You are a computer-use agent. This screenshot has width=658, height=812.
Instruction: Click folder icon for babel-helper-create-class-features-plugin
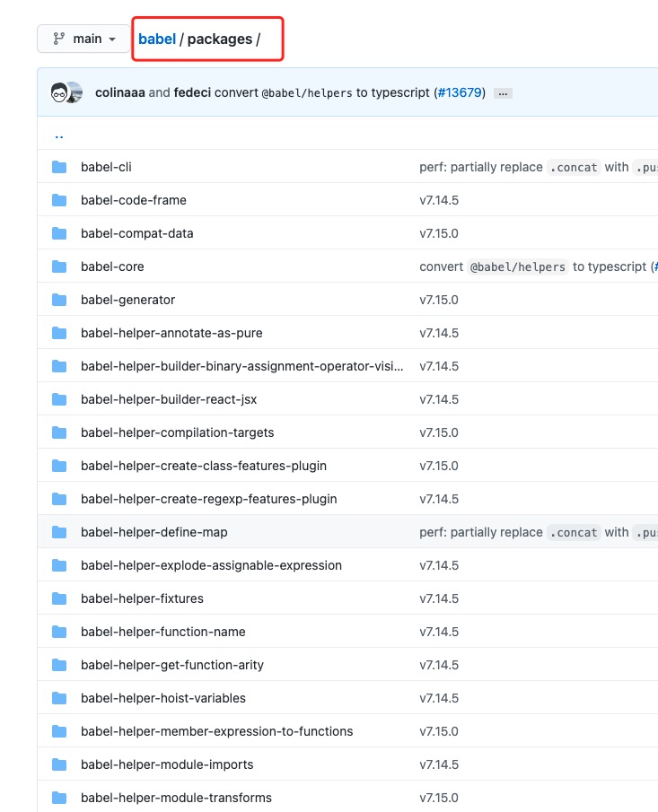pos(59,466)
